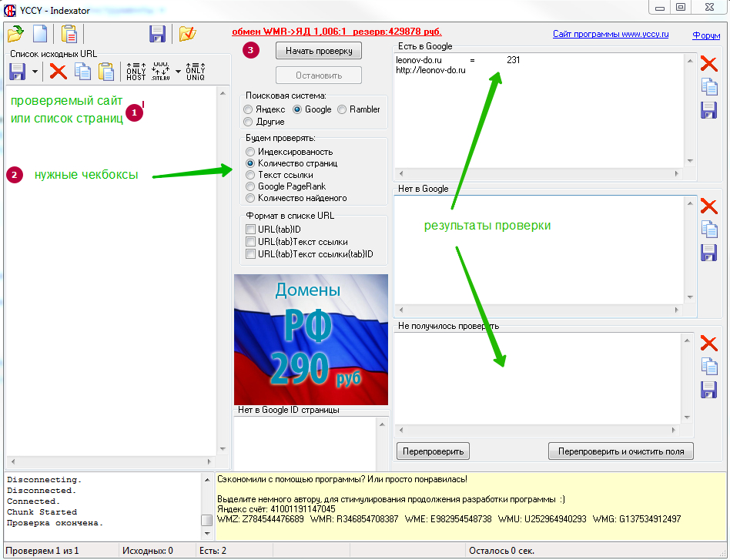Viewport: 730px width, 560px height.
Task: Click 'Проверка окончена.' log line
Action: 55,523
